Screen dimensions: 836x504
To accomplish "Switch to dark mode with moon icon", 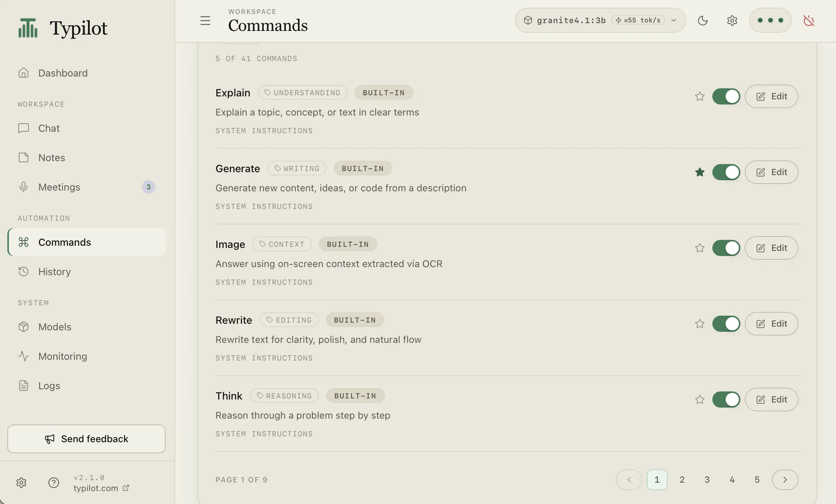I will click(703, 21).
